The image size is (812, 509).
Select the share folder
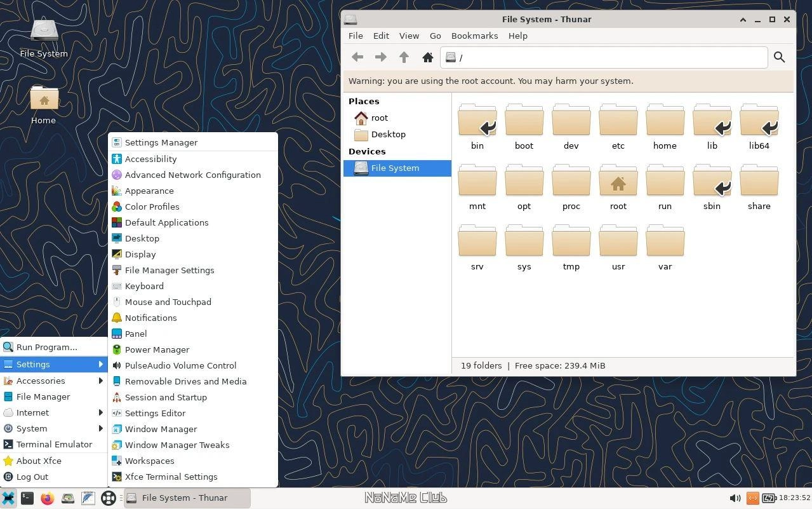pyautogui.click(x=759, y=187)
